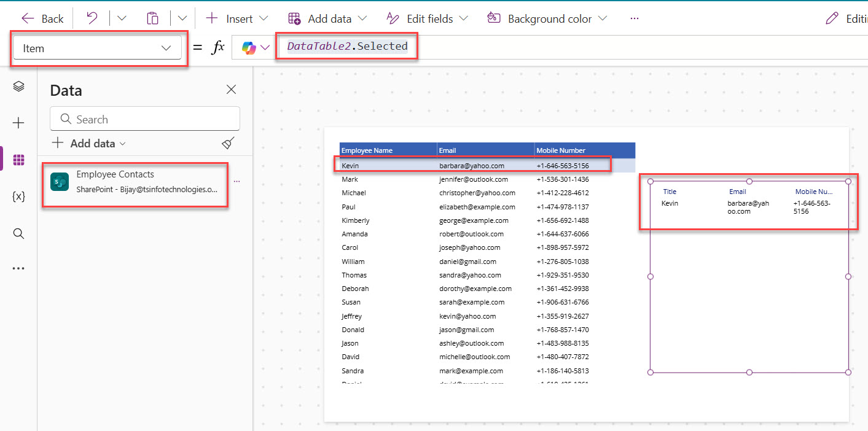Click the Paste clipboard icon
The width and height of the screenshot is (868, 431).
(x=152, y=18)
